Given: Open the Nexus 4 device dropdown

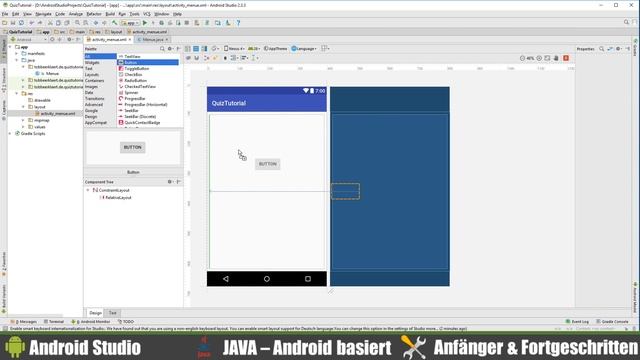Looking at the screenshot, I should (234, 49).
